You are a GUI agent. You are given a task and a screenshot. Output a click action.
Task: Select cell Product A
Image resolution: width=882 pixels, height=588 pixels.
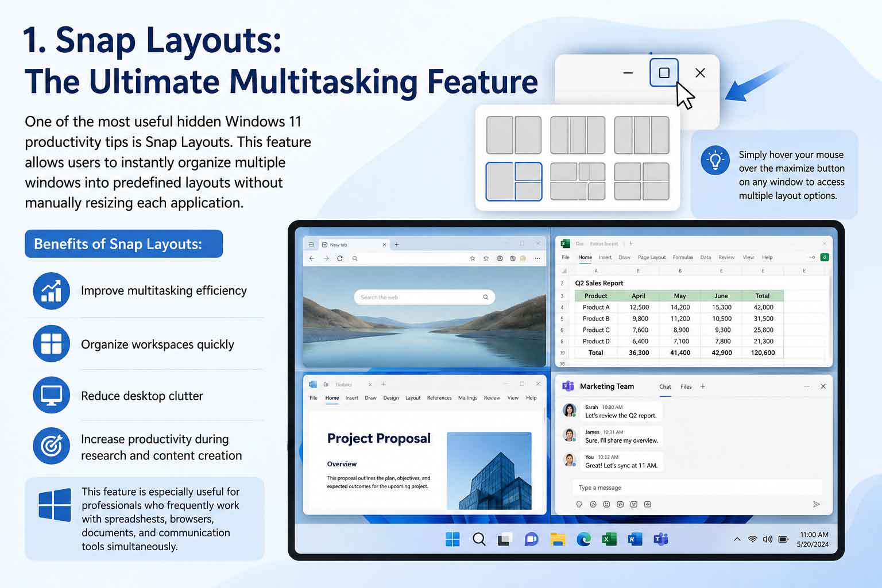coord(596,307)
